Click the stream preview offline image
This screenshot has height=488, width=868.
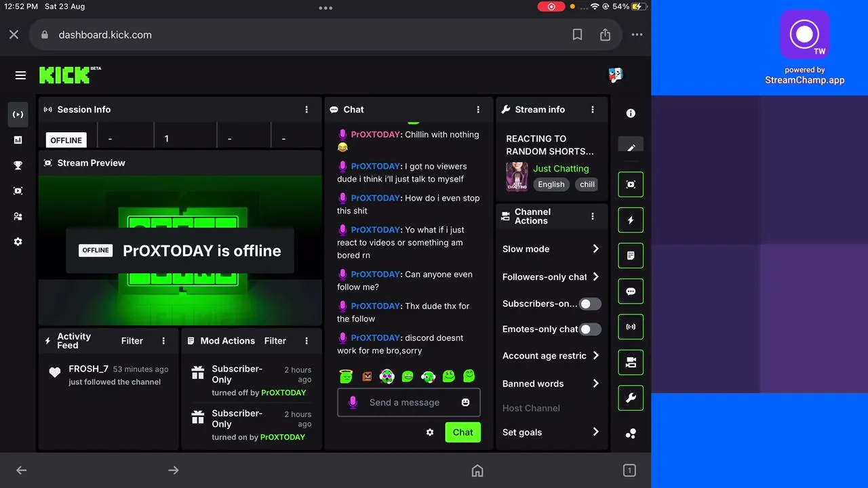point(180,251)
